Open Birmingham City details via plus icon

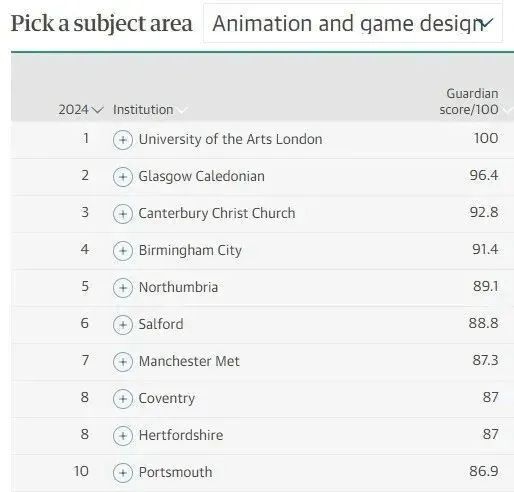(x=123, y=251)
